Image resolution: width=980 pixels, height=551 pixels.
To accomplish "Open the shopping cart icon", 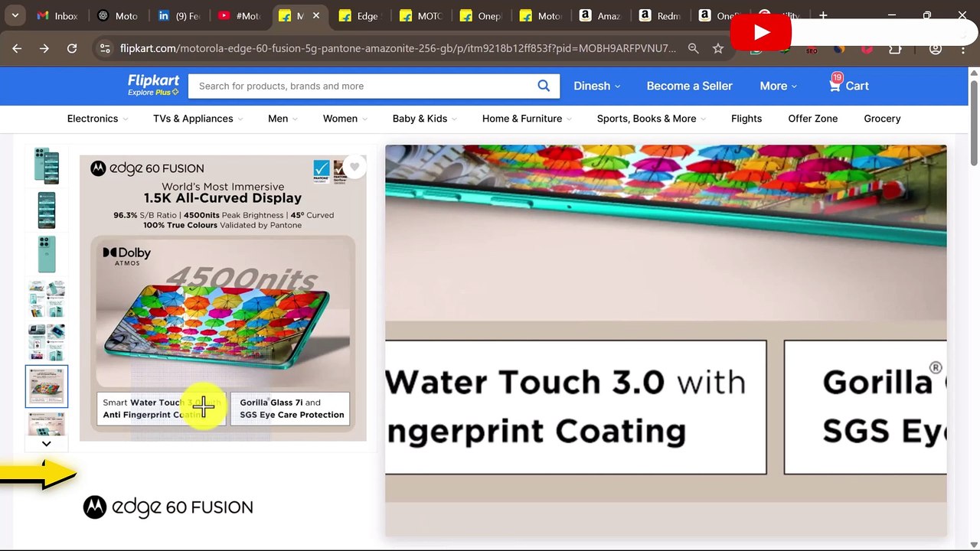I will [x=835, y=86].
